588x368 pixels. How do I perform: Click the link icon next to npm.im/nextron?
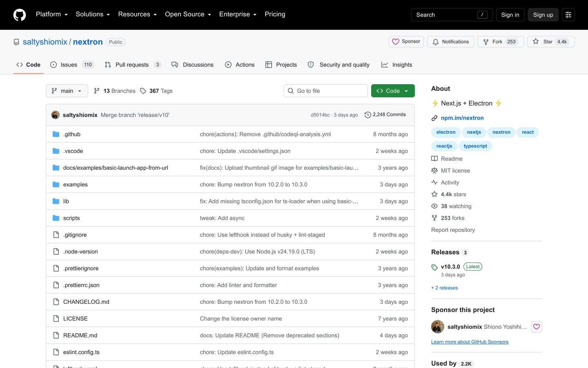pos(434,118)
